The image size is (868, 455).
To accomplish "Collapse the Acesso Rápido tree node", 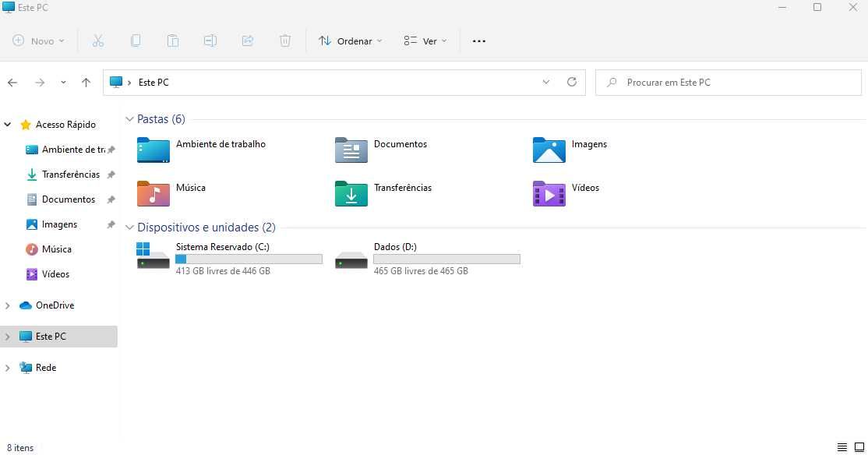I will pyautogui.click(x=8, y=125).
